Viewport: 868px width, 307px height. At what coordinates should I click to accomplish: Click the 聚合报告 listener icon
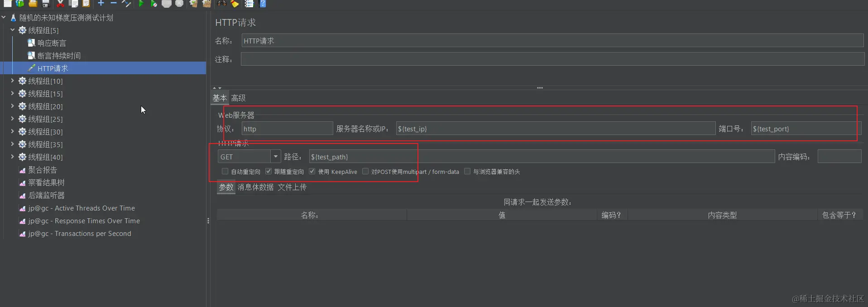(x=22, y=170)
